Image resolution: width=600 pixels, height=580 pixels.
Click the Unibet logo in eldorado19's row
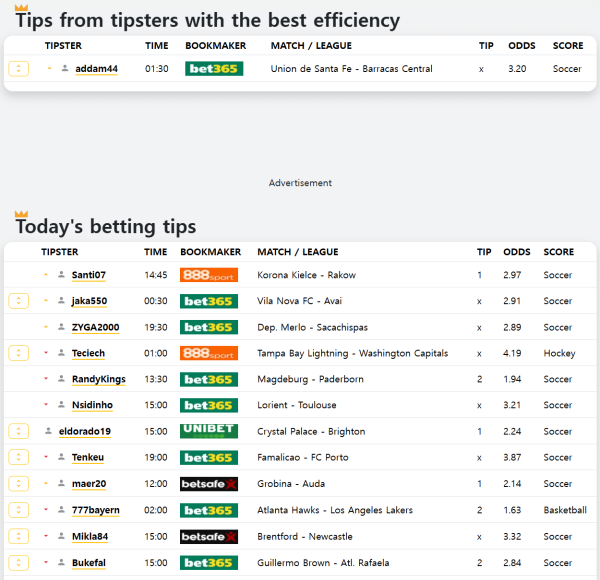coord(208,431)
